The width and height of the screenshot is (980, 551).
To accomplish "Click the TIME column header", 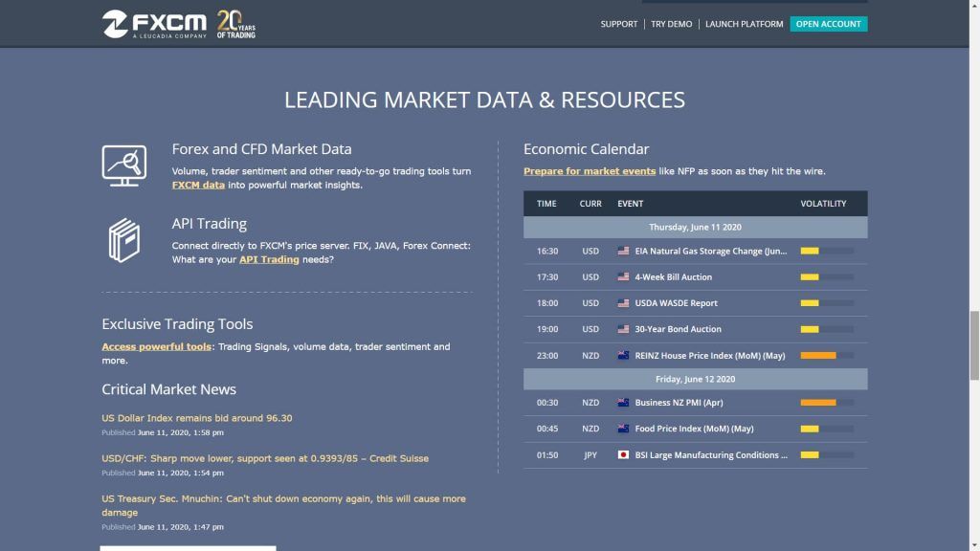I will (546, 204).
